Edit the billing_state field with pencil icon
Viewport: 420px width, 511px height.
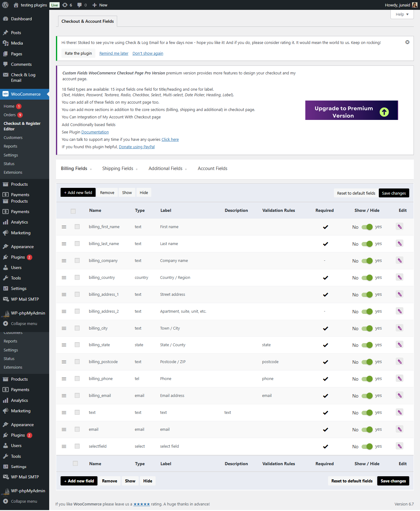pyautogui.click(x=399, y=345)
